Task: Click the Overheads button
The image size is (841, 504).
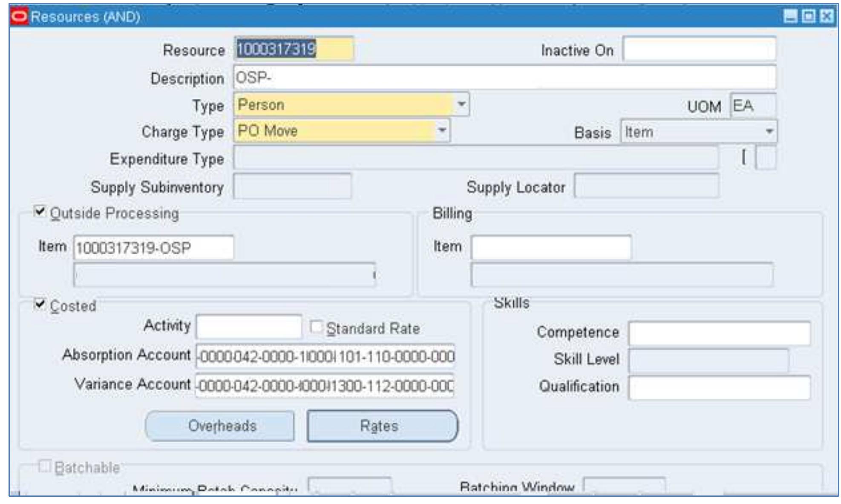Action: click(x=220, y=426)
